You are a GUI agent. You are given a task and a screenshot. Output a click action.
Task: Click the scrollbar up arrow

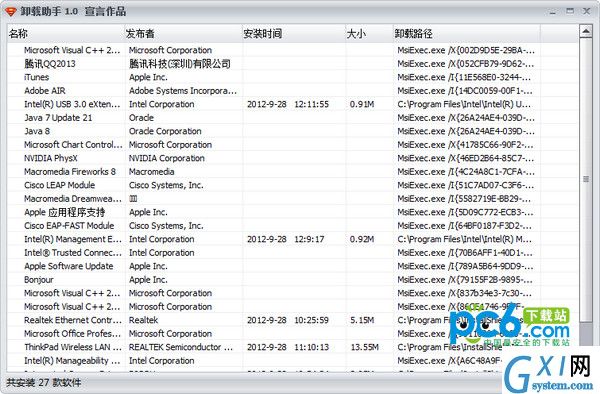[585, 32]
